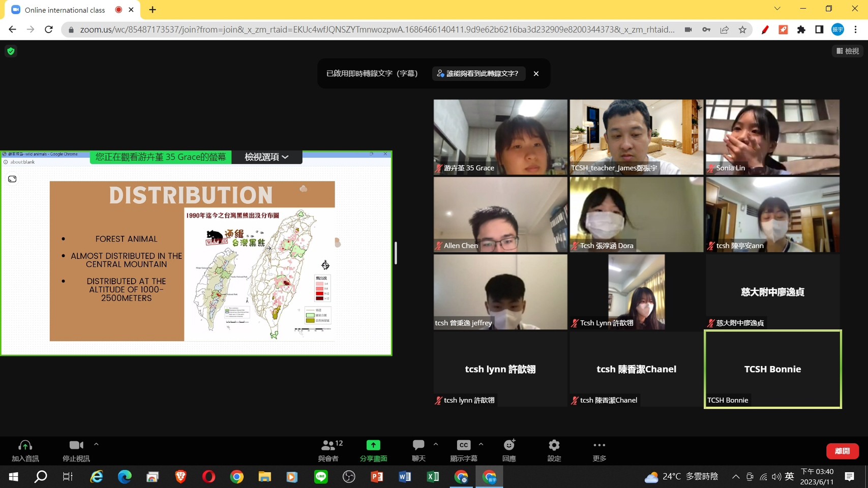Select the Online international class tab
The height and width of the screenshot is (488, 868).
65,10
